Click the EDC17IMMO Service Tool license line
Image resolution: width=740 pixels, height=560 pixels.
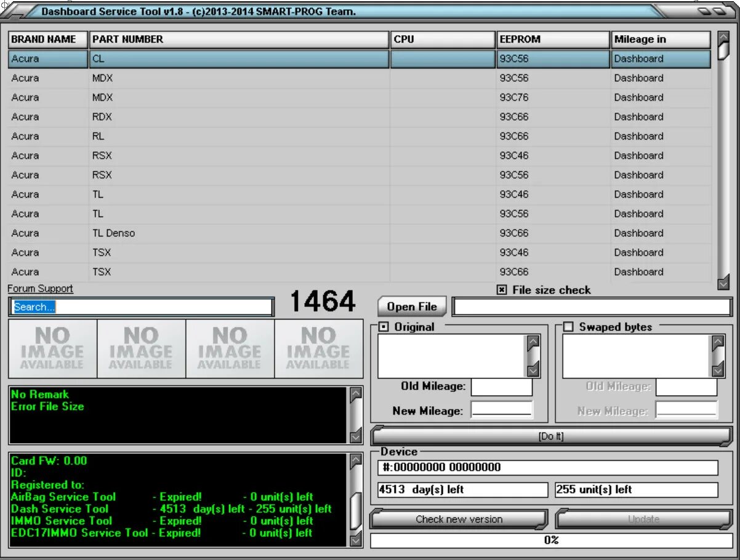click(162, 533)
